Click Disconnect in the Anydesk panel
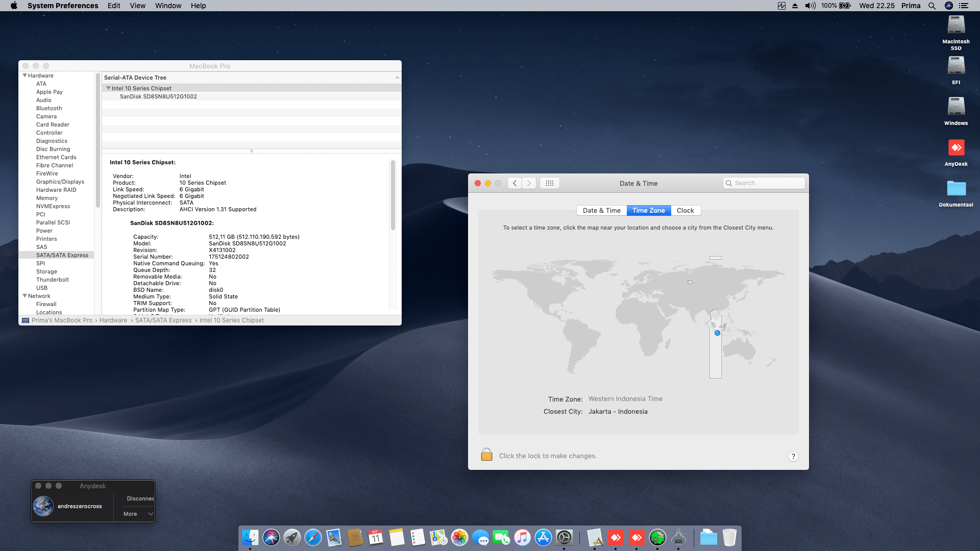The width and height of the screenshot is (980, 551). point(140,498)
